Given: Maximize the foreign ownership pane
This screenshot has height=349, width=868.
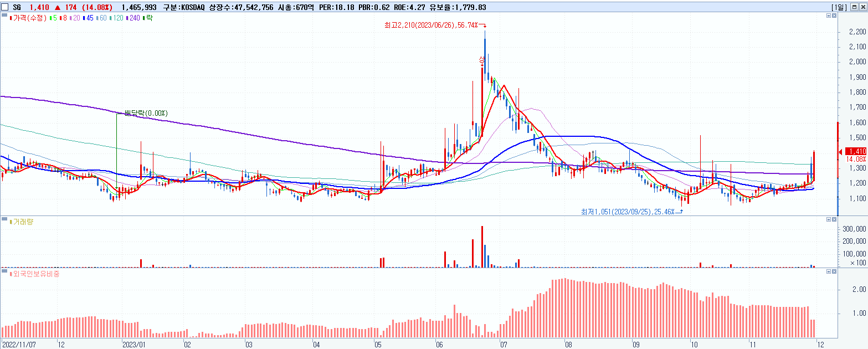Looking at the screenshot, I should click(x=829, y=271).
